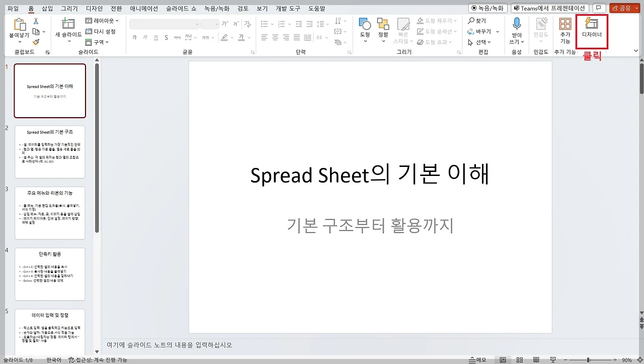
Task: Select the Format Painter brush icon
Action: pos(36,42)
